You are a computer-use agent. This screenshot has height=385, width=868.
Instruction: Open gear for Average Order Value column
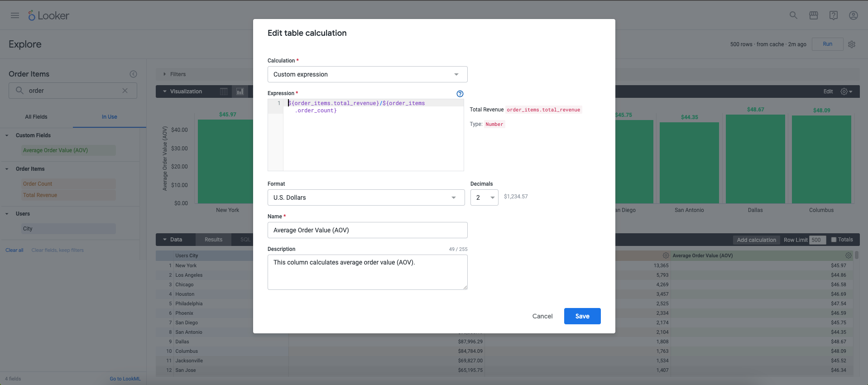[x=849, y=255]
